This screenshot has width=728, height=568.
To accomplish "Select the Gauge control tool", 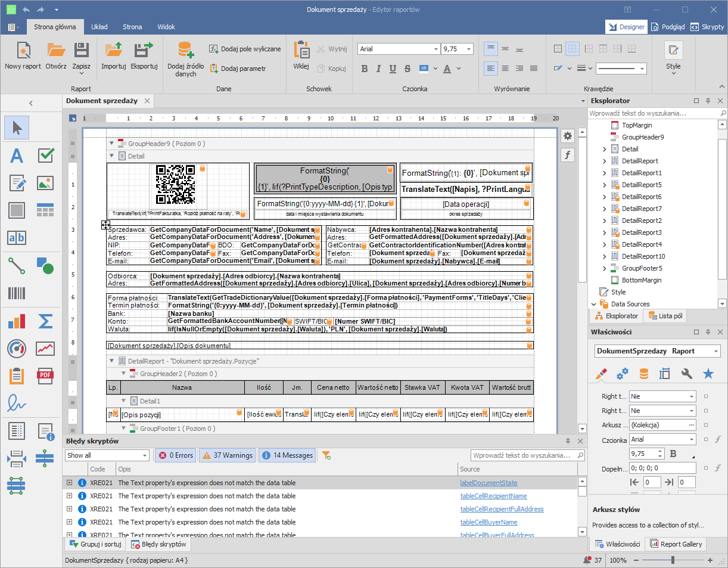I will [x=17, y=349].
